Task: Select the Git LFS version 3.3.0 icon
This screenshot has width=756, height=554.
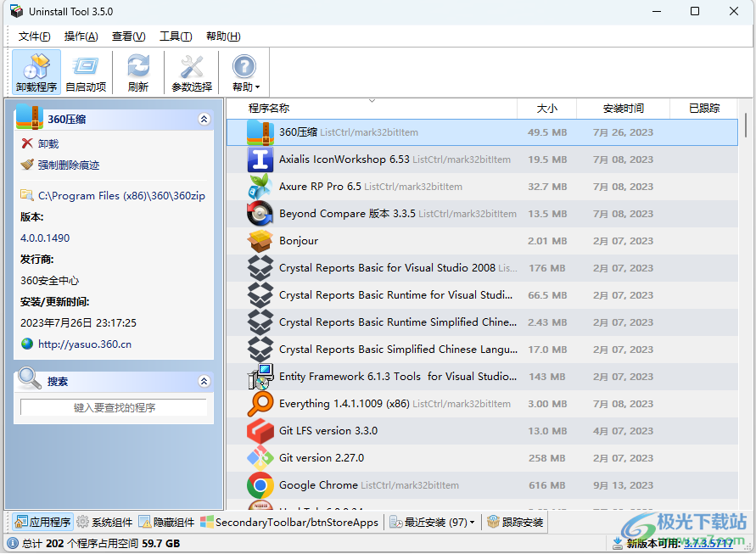Action: click(260, 431)
